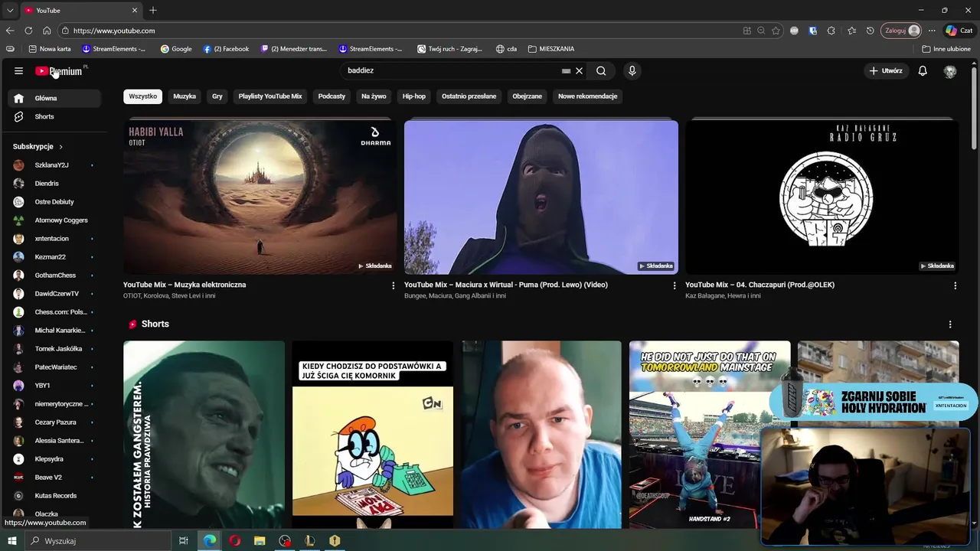
Task: Open the GothamChess channel
Action: point(54,275)
